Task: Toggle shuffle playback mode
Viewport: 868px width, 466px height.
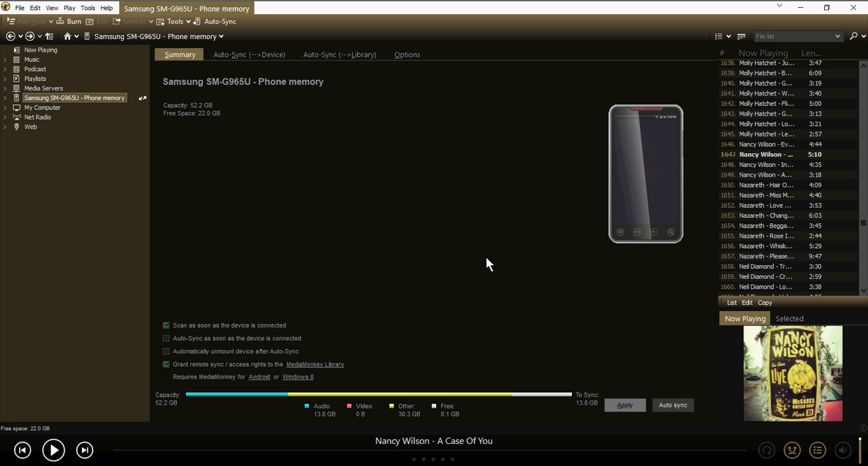Action: pos(792,451)
